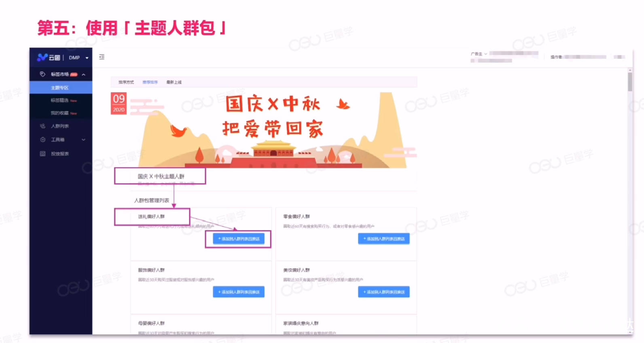Switch sorting to 推荐排序
Image resolution: width=644 pixels, height=343 pixels.
(x=150, y=82)
